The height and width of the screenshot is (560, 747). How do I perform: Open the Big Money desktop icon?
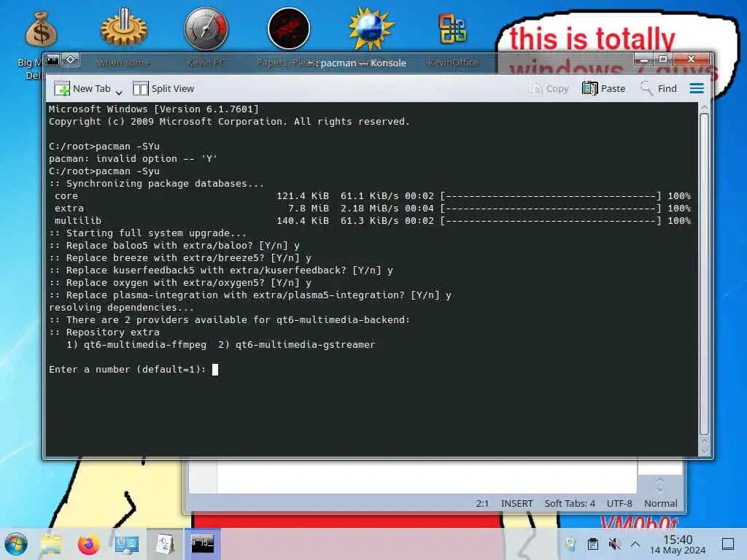[x=41, y=30]
